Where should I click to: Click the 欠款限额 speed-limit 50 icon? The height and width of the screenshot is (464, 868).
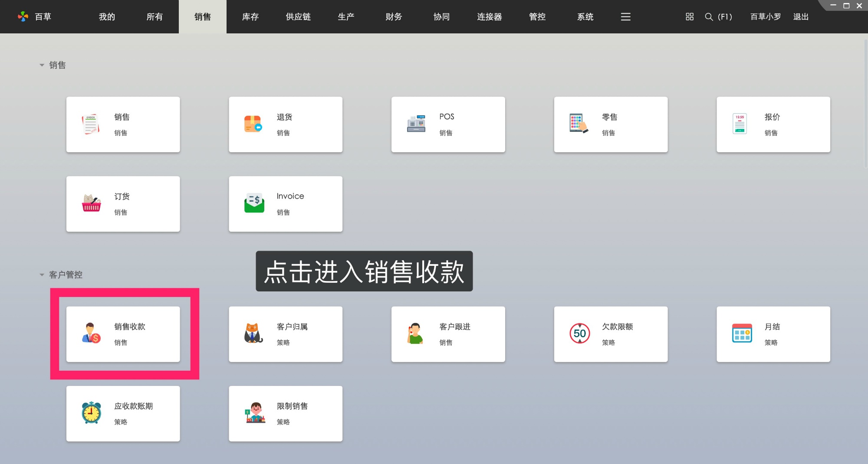[579, 333]
